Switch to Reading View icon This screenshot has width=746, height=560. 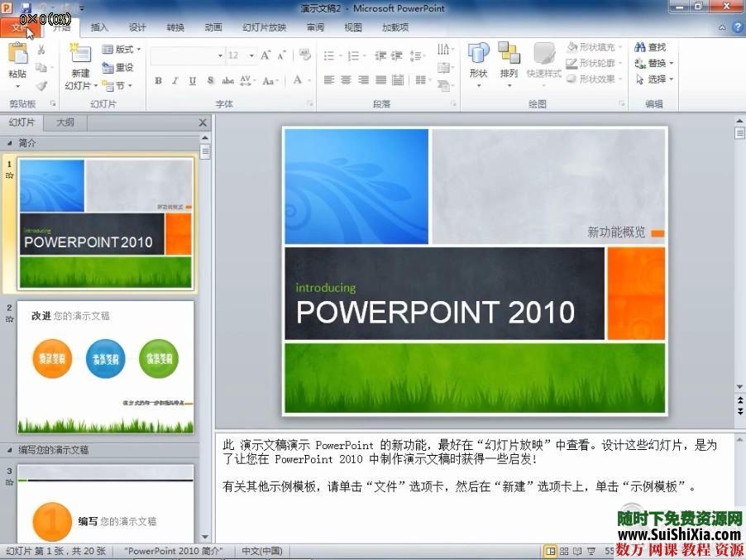tap(577, 551)
